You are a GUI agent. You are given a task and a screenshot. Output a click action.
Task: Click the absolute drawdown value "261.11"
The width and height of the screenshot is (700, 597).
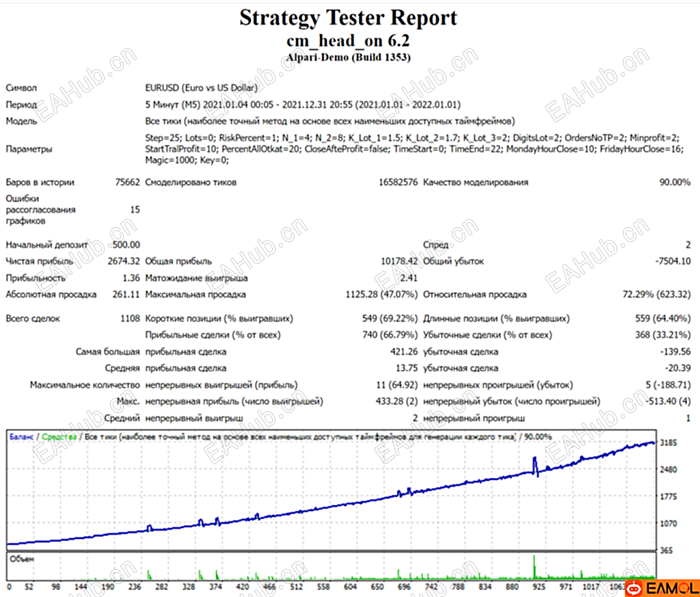(126, 294)
